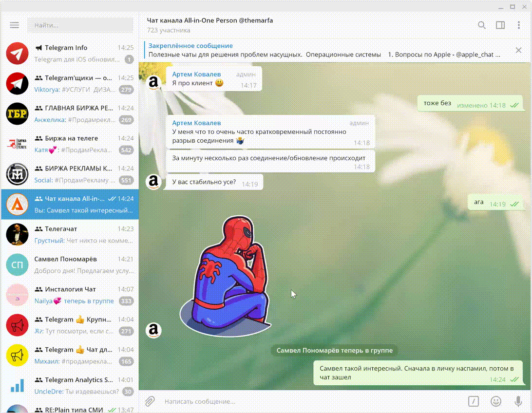Click the Amazon avatar beside "Я про клиент"
This screenshot has width=532, height=413.
click(x=153, y=82)
